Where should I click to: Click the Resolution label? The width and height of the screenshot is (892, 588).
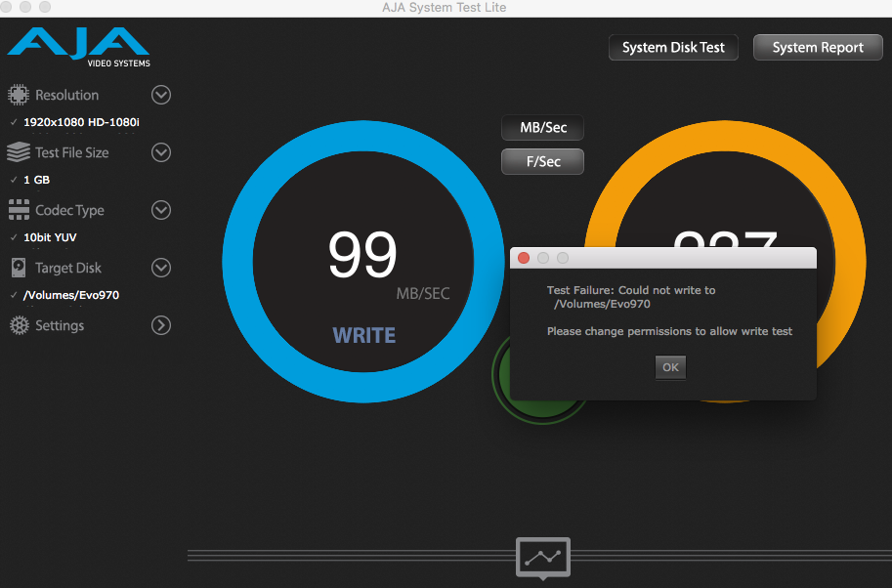(67, 95)
